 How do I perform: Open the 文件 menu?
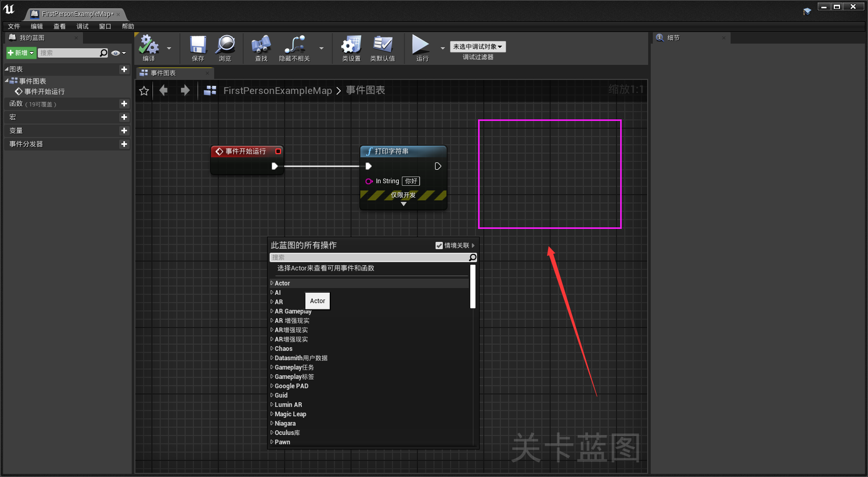tap(14, 26)
